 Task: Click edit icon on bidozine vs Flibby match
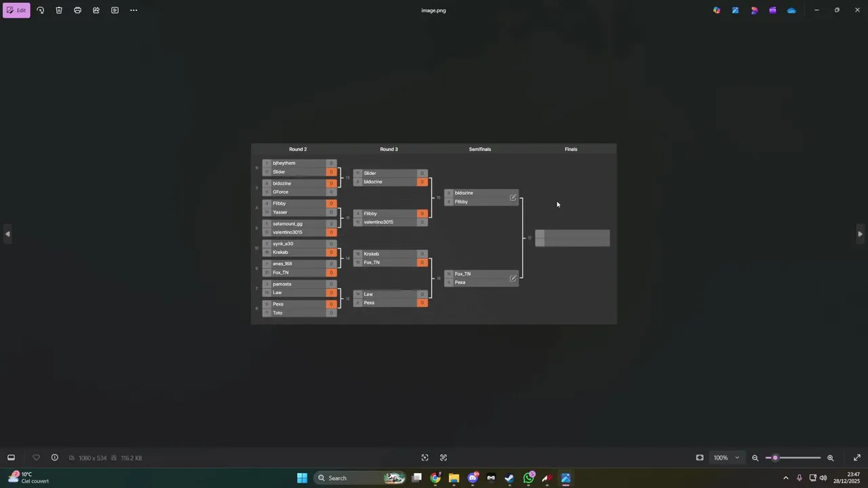[513, 198]
